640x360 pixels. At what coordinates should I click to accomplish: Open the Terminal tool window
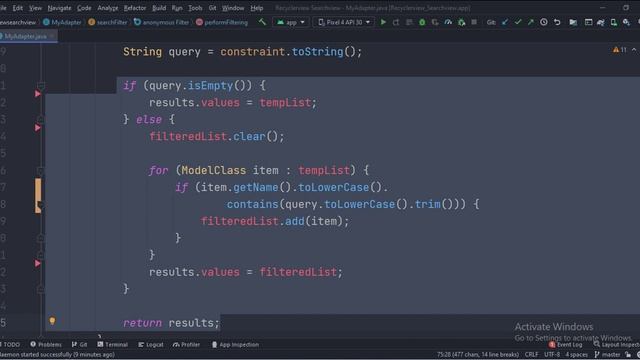point(113,344)
